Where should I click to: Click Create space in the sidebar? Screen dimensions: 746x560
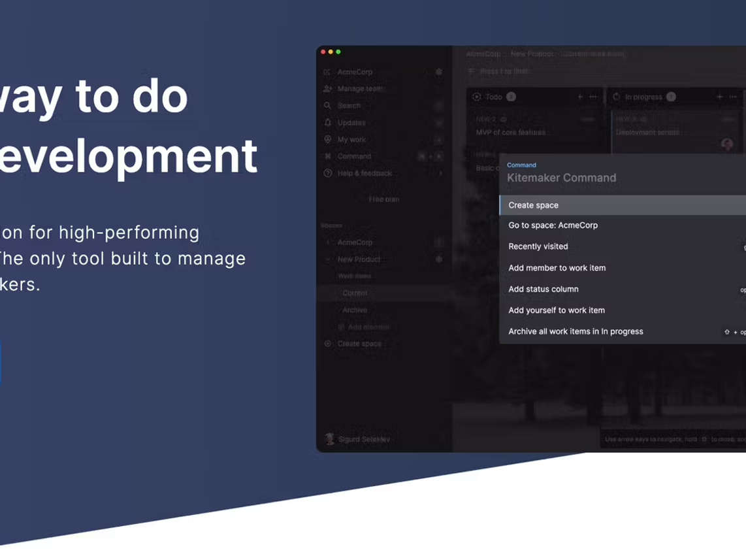pos(359,344)
